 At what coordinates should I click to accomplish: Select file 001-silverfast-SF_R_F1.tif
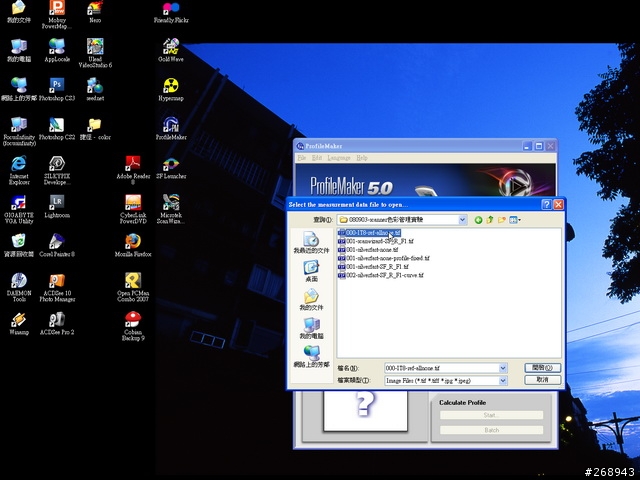[x=373, y=267]
